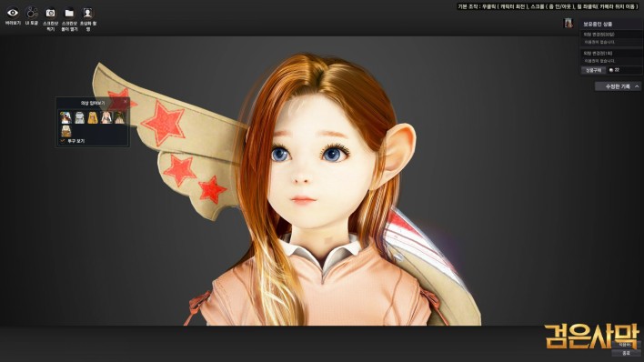Select the 30-day appearance coupon entry

610,38
